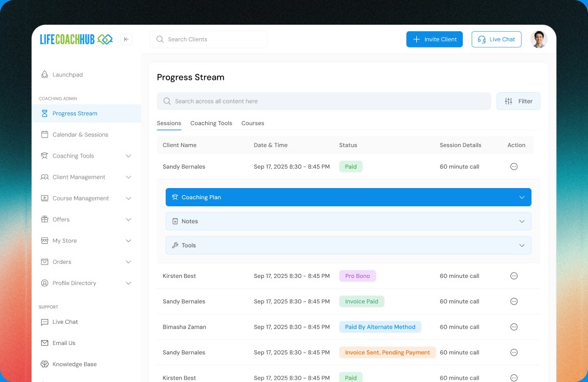Click the search across all content field
Image resolution: width=588 pixels, height=382 pixels.
coord(323,101)
